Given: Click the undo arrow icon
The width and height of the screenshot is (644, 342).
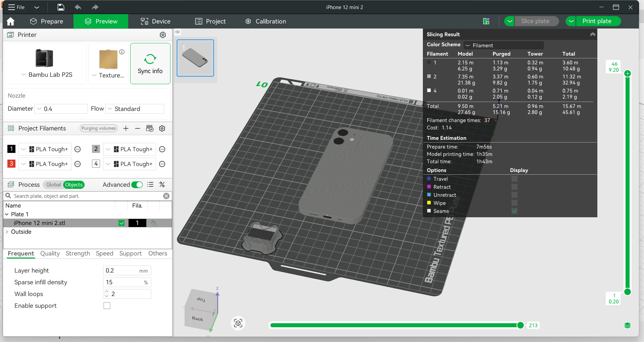Looking at the screenshot, I should [78, 7].
